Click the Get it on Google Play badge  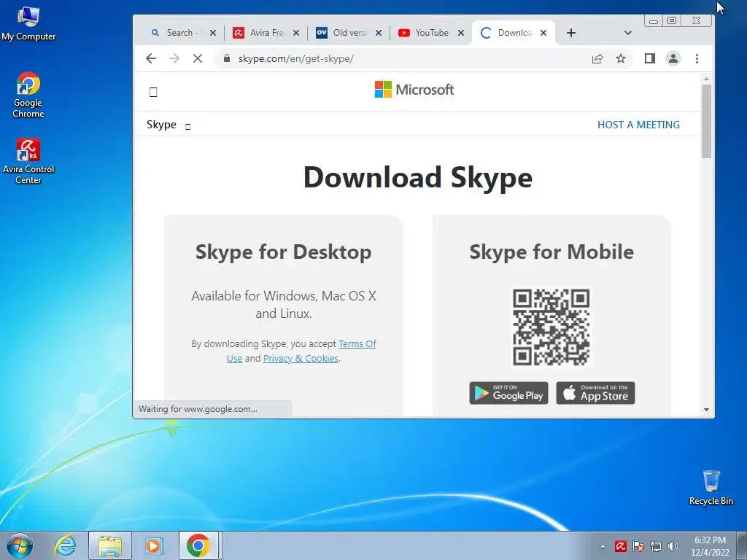click(508, 393)
